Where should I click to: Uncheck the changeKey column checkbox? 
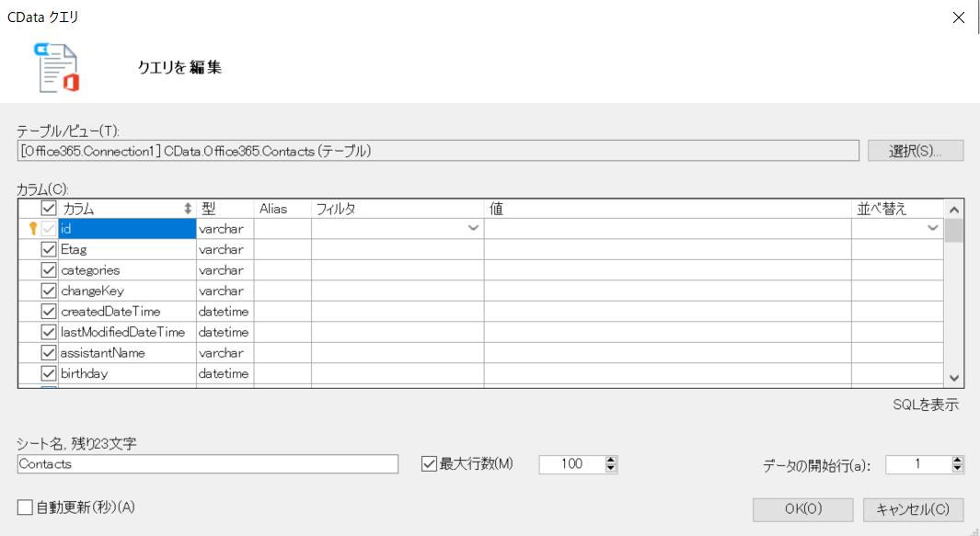pyautogui.click(x=48, y=291)
